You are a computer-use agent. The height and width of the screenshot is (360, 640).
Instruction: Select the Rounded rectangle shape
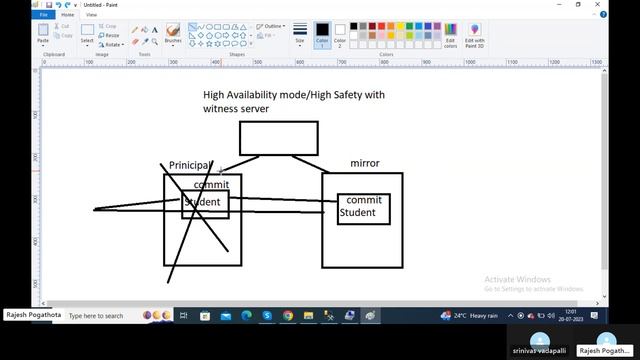coord(226,27)
